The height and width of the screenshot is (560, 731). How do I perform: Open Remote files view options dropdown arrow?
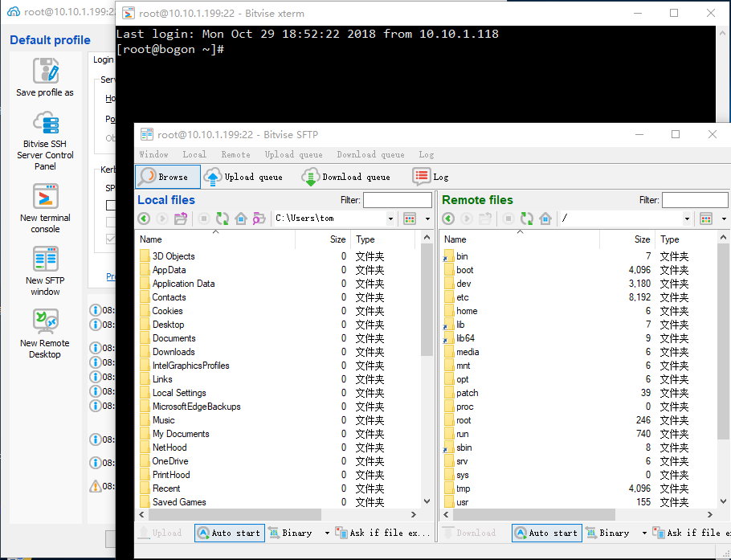click(724, 219)
